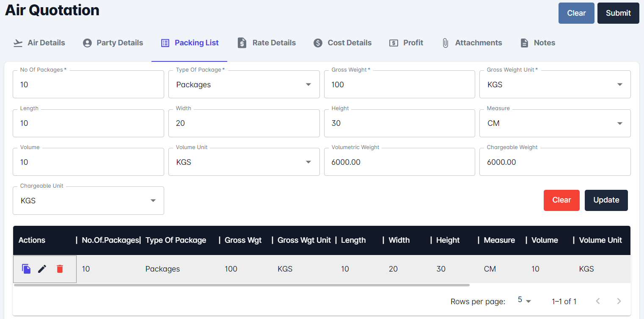Click the airplane icon of Air Details
This screenshot has width=644, height=319.
[18, 43]
